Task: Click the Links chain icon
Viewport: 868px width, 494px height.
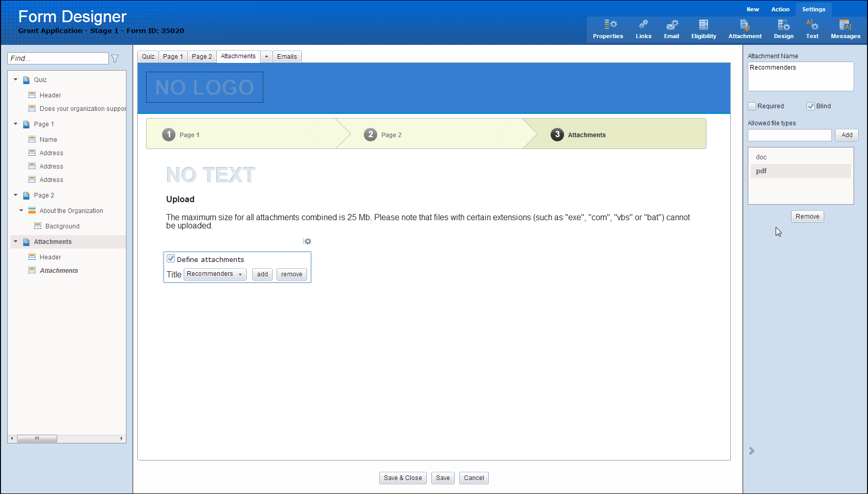Action: [643, 25]
